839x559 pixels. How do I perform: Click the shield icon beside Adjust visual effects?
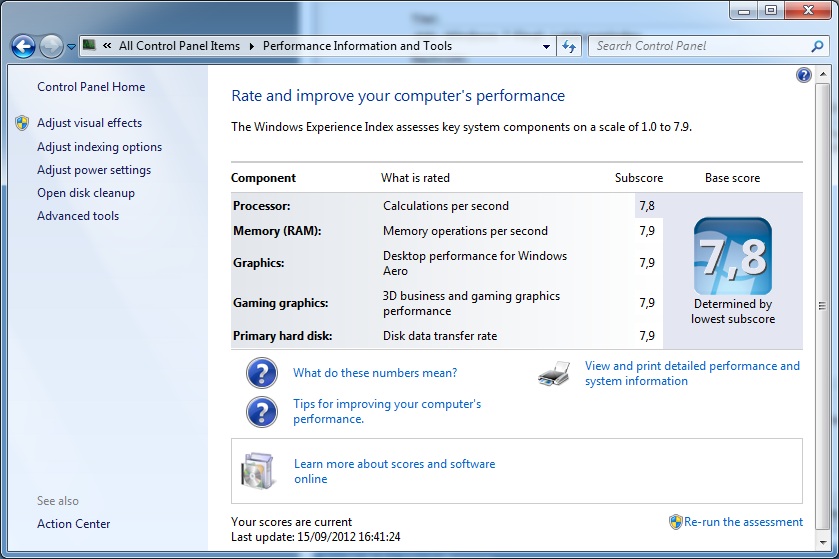coord(22,123)
